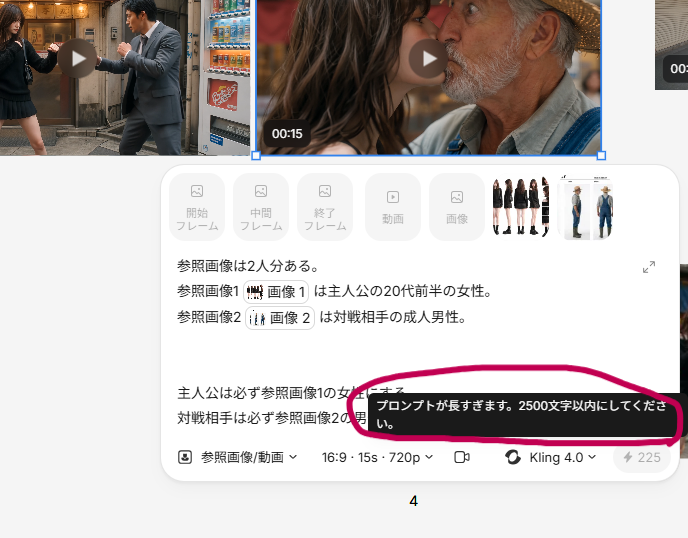Click the 画像 1 inline reference chip
688x538 pixels.
click(x=276, y=292)
